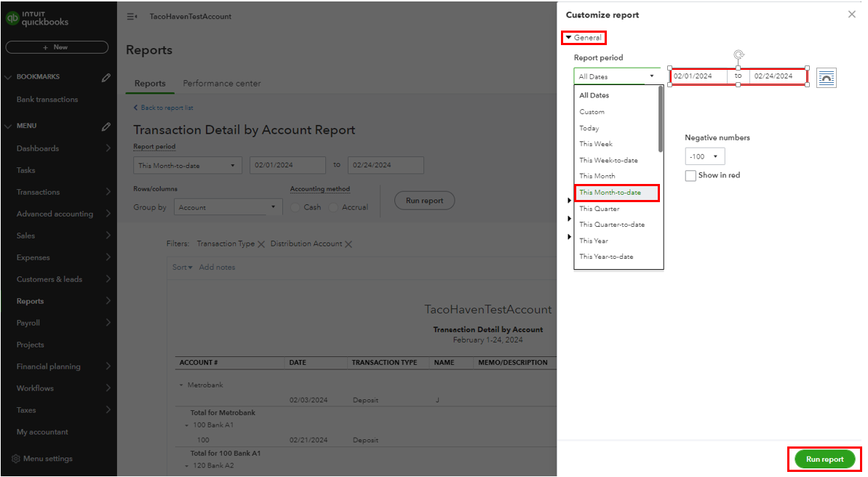Screen dimensions: 868x477
Task: Click the 02/24/2024 end date on Reports page
Action: (386, 166)
